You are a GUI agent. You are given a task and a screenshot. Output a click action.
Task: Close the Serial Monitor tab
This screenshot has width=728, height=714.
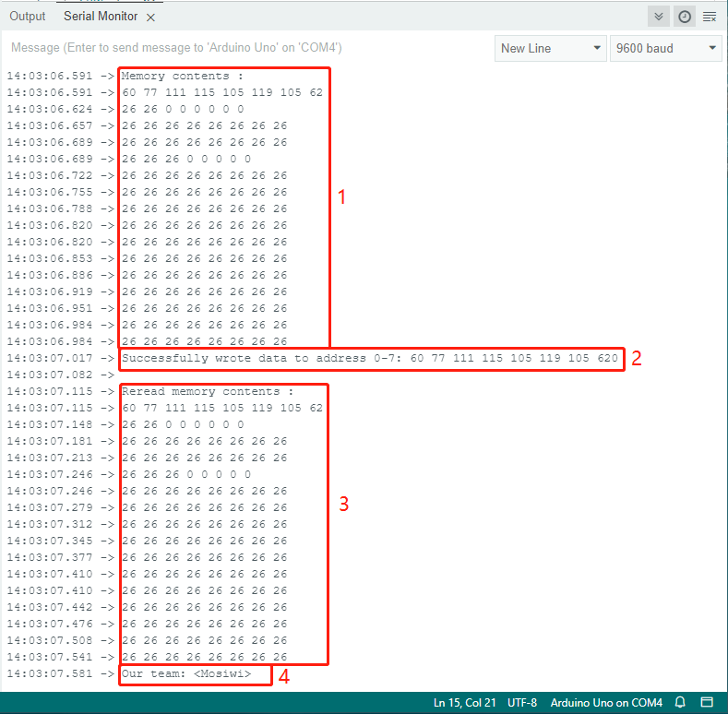[x=150, y=18]
